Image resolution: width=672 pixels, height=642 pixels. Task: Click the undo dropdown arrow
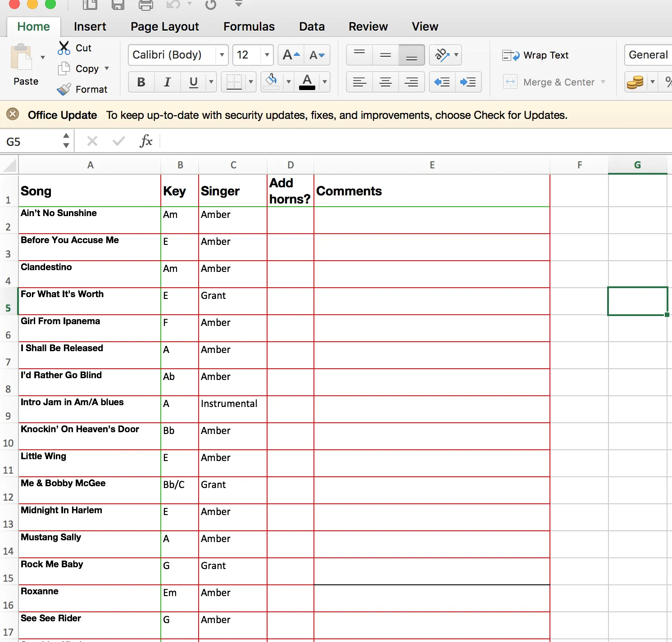tap(190, 4)
